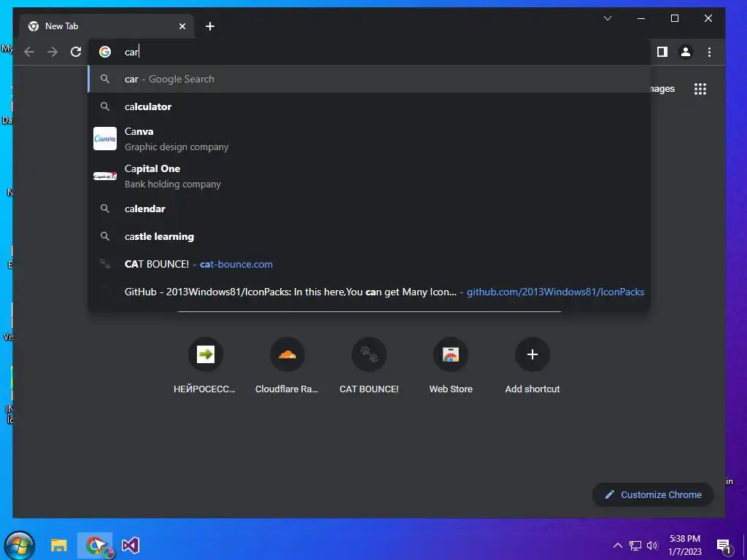The width and height of the screenshot is (747, 560).
Task: Open the Google apps grid
Action: pyautogui.click(x=700, y=88)
